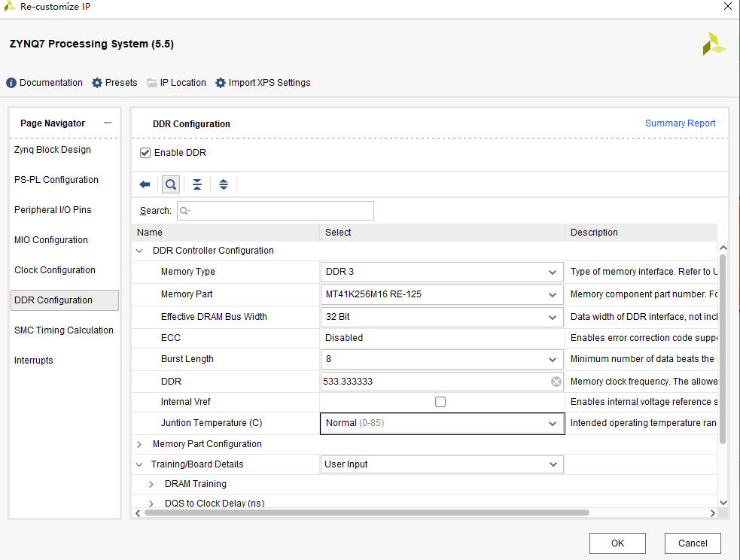Click the scroll down arrow
740x560 pixels.
723,503
